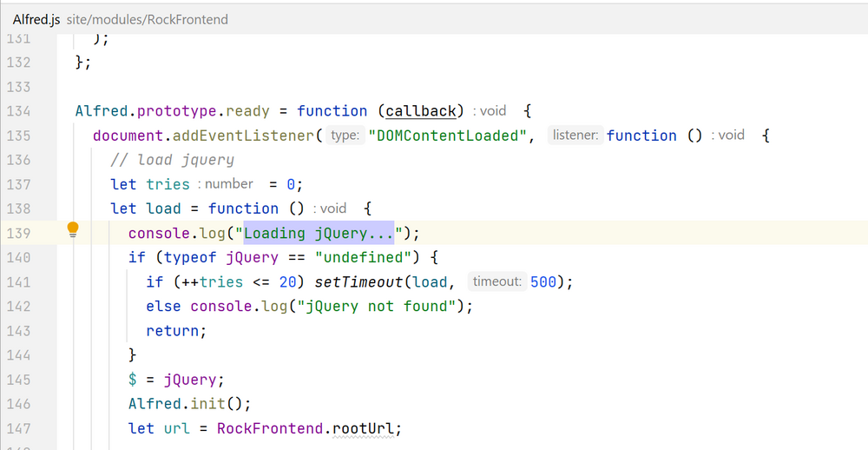
Task: Click the return statement on line 143
Action: [176, 331]
